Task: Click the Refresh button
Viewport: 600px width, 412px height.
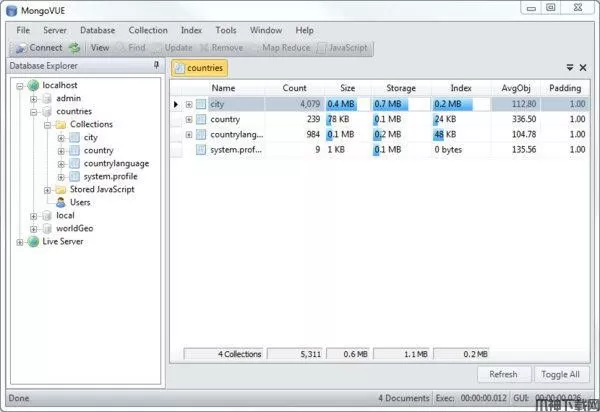Action: pos(504,374)
